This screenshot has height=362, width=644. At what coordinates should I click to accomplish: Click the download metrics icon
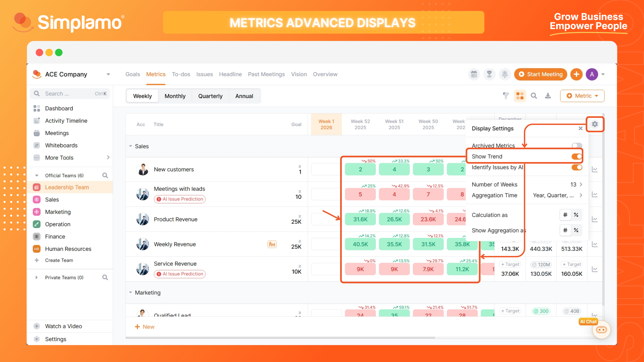coord(548,96)
